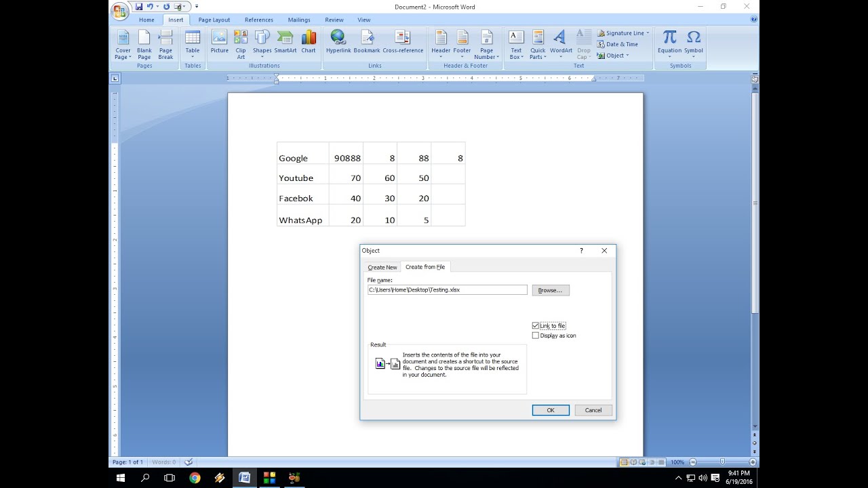Image resolution: width=868 pixels, height=488 pixels.
Task: Open the Mailings ribbon tab
Action: pyautogui.click(x=299, y=20)
